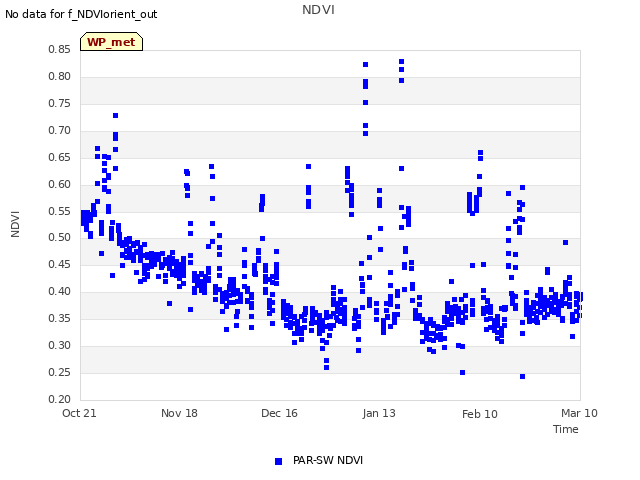Click the Feb 10 x-axis tick label
Viewport: 640px width, 480px height.
(480, 414)
